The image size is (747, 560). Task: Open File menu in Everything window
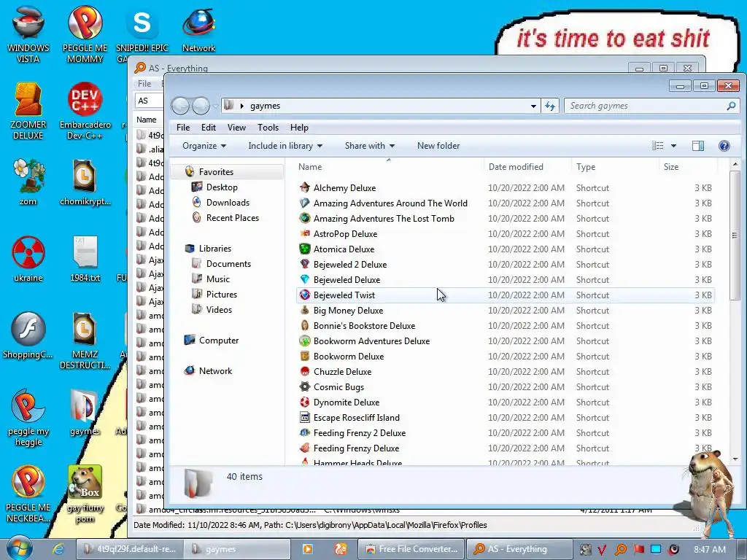[x=144, y=84]
